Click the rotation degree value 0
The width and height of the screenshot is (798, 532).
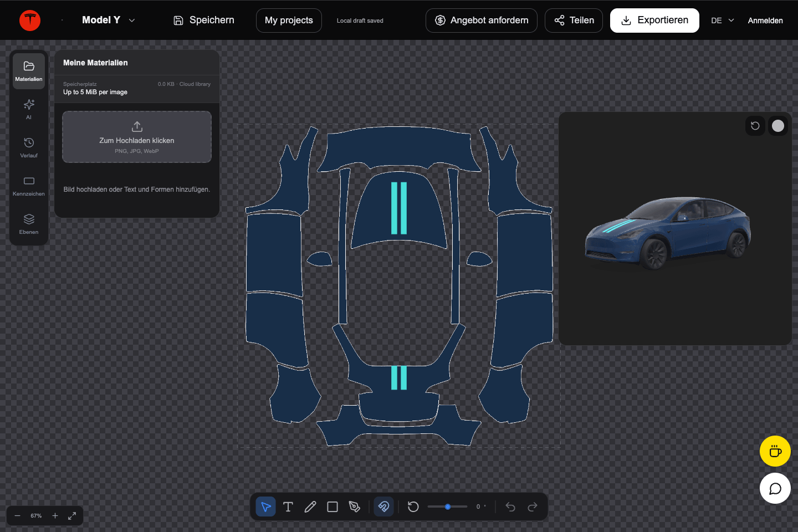click(x=478, y=507)
